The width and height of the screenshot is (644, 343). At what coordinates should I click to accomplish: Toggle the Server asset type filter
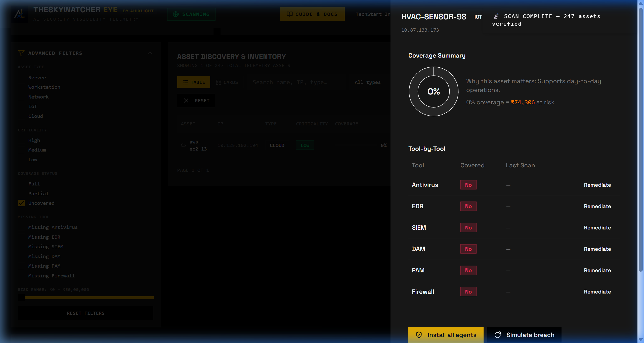pos(37,77)
